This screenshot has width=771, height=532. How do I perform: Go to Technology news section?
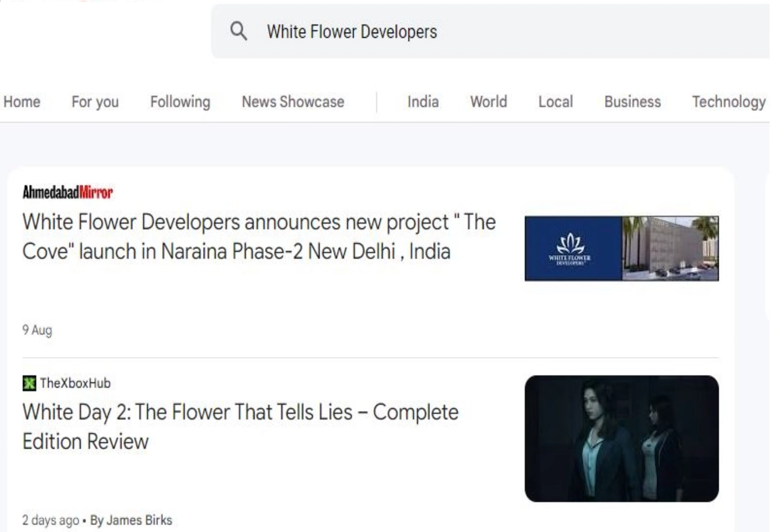coord(729,102)
